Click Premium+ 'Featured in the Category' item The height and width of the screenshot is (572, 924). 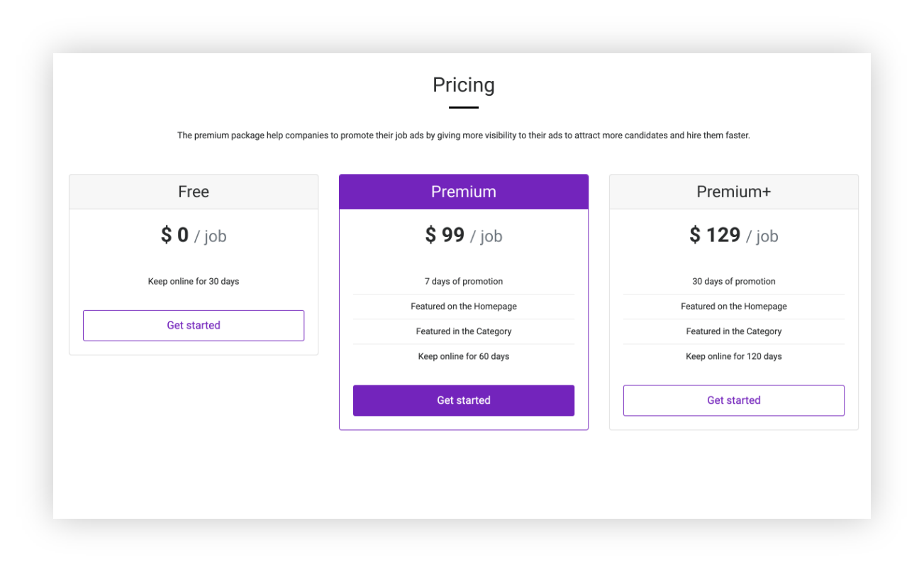734,331
